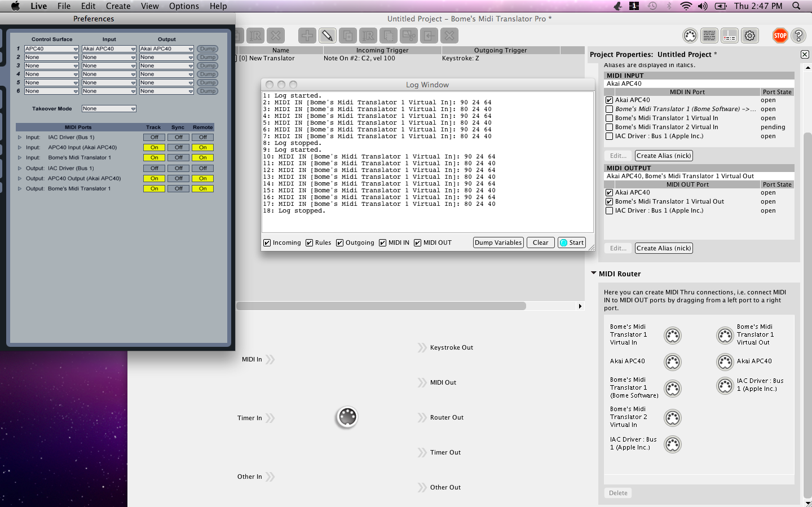The width and height of the screenshot is (812, 507).
Task: Open the MIDI port settings toolbar icon
Action: click(690, 36)
